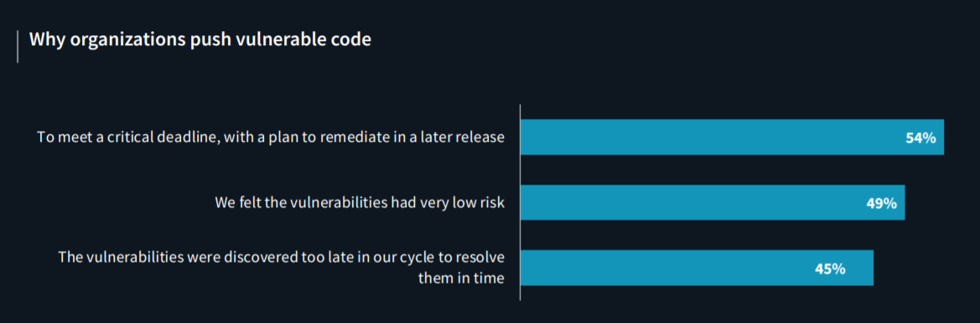Select the '54%' value label

(x=920, y=138)
